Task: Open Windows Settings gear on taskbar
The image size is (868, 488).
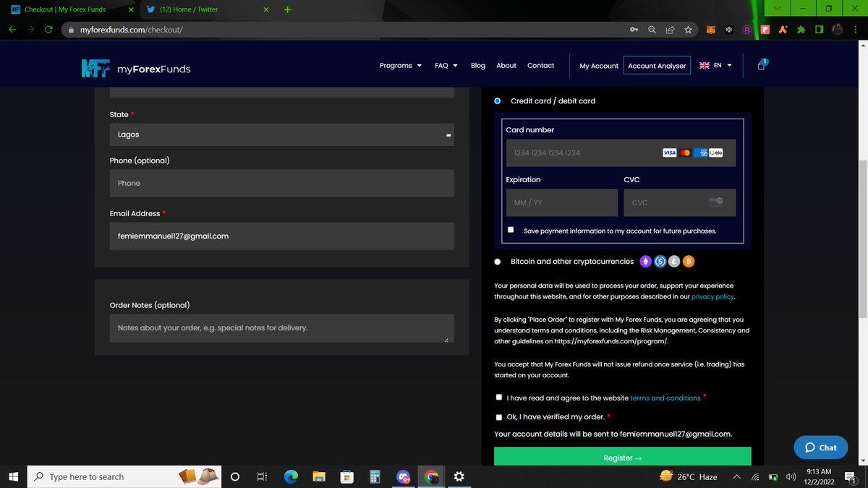Action: pyautogui.click(x=459, y=477)
